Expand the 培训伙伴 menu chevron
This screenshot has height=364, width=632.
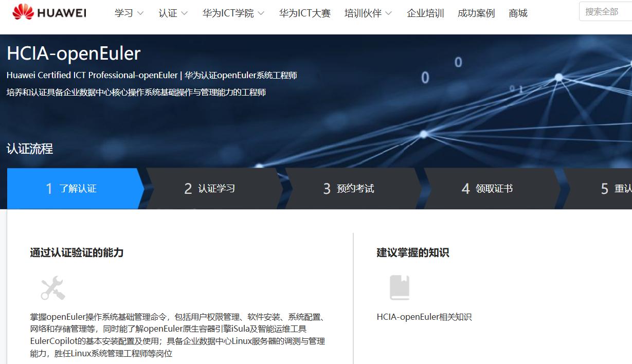pos(388,13)
